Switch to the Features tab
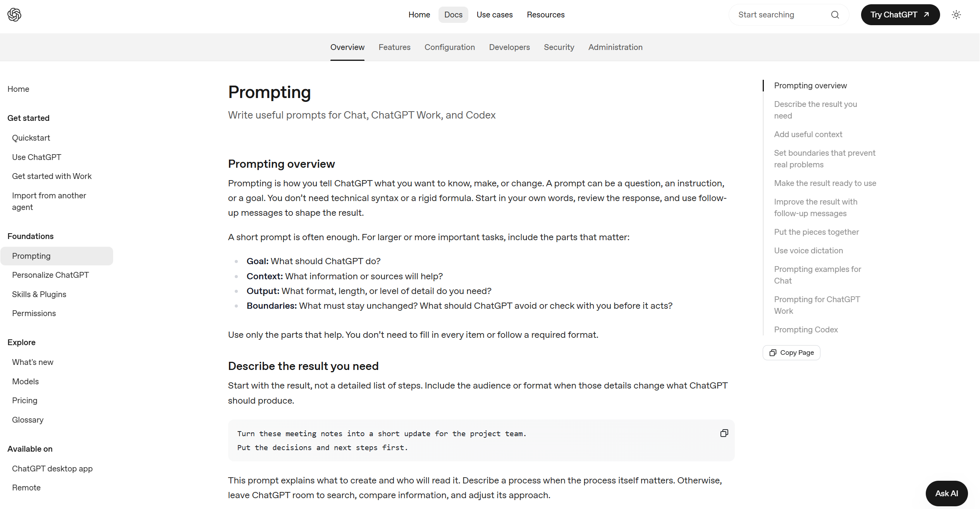980x509 pixels. pyautogui.click(x=394, y=47)
